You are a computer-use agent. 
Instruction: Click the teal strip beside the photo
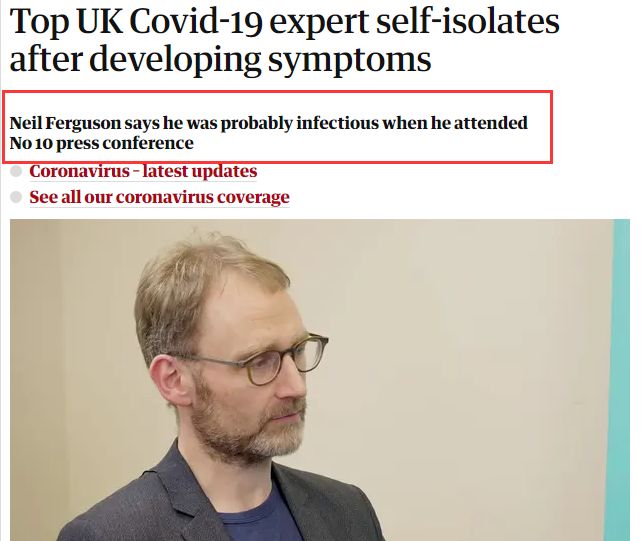[x=622, y=380]
